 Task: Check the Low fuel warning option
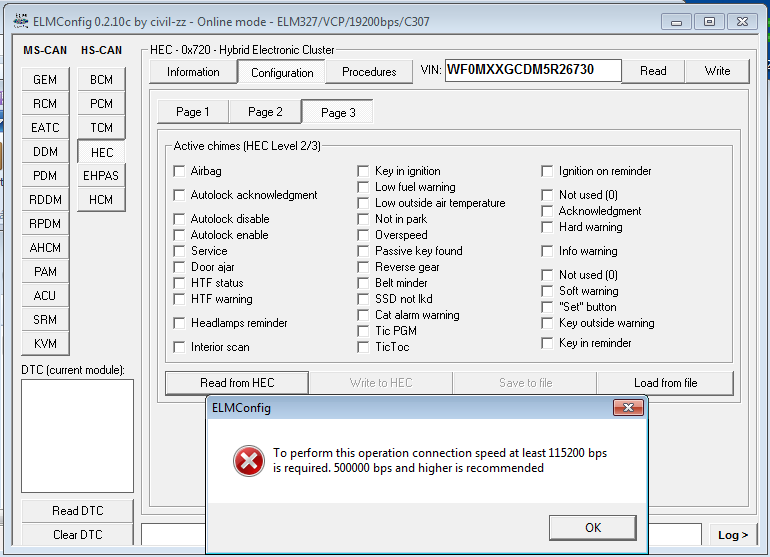364,187
